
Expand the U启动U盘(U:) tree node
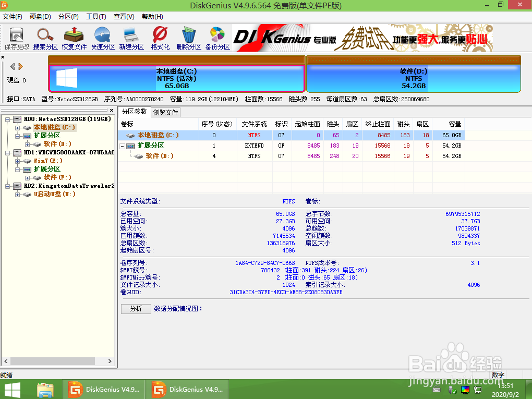pos(17,195)
